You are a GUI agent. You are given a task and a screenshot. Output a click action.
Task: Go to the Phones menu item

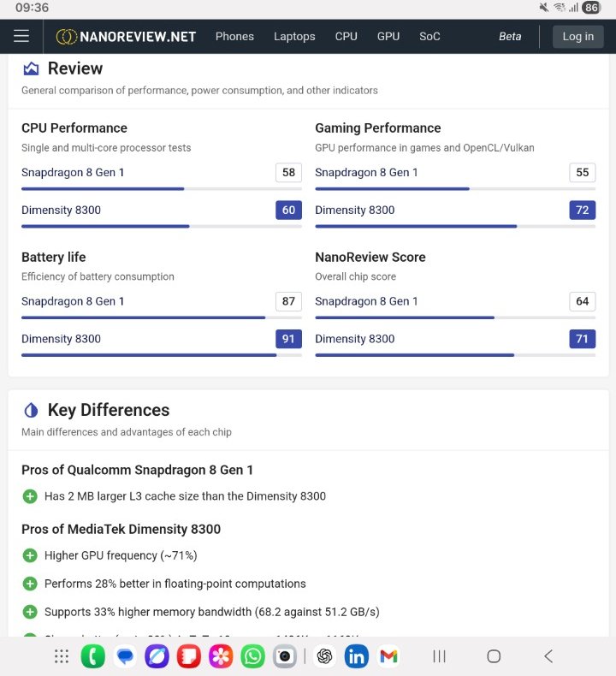click(x=234, y=37)
